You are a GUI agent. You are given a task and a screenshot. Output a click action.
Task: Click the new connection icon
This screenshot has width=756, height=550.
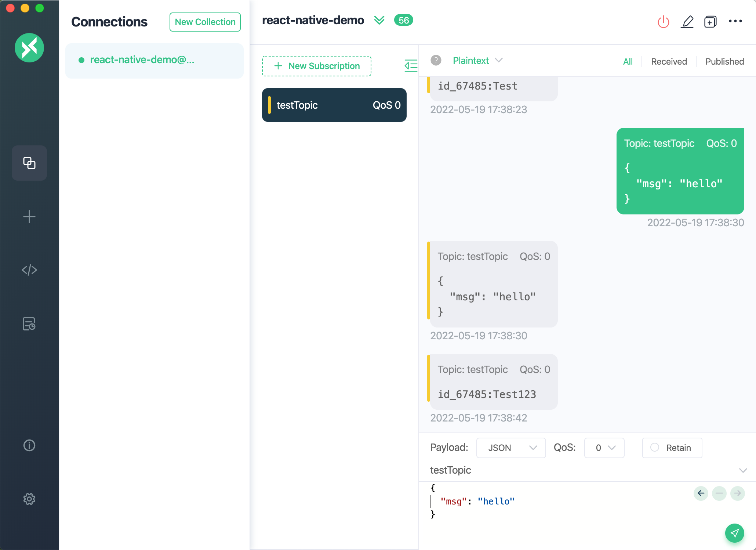point(29,217)
